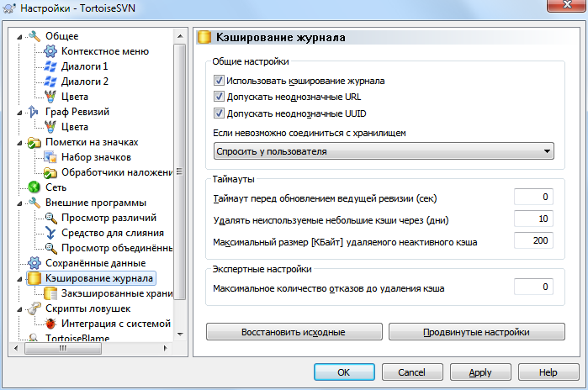
Task: Click the magnifier icon of Просмотр объединённых
Action: click(50, 248)
